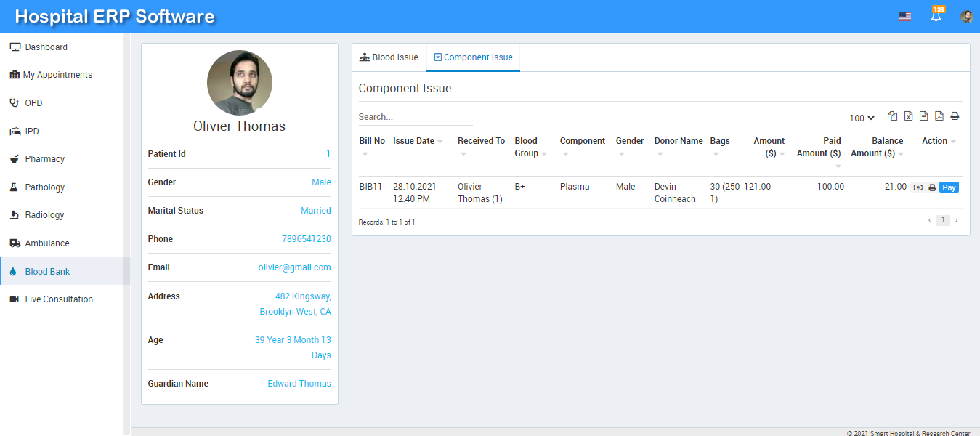Switch to the Blood Issue tab

pyautogui.click(x=389, y=57)
